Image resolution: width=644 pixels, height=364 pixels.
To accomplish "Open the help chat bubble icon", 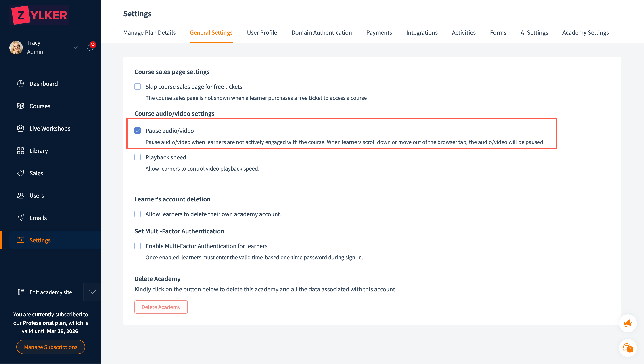I will click(627, 348).
